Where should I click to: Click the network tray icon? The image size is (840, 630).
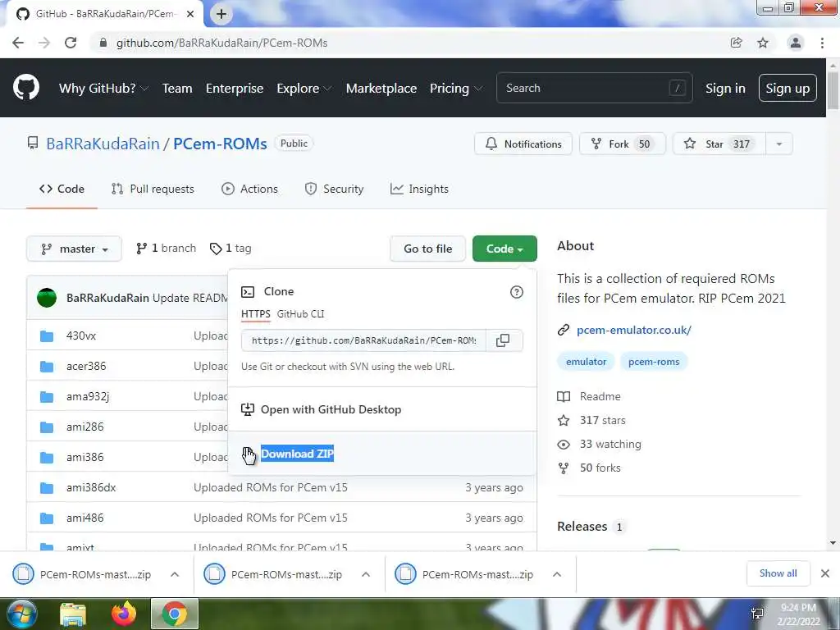757,614
